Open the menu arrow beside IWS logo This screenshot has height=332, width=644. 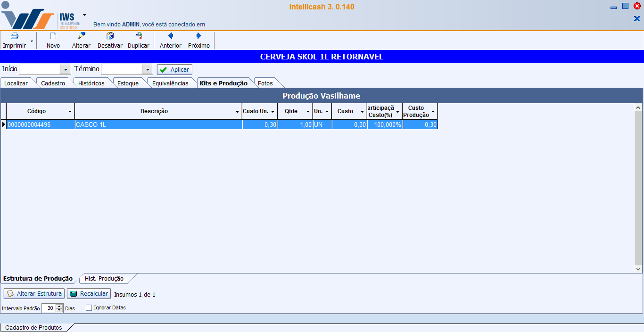click(84, 15)
